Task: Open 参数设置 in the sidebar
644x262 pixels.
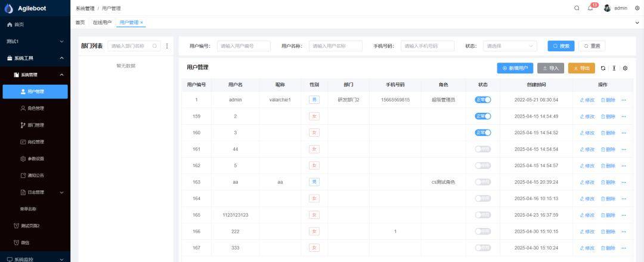Action: 35,159
